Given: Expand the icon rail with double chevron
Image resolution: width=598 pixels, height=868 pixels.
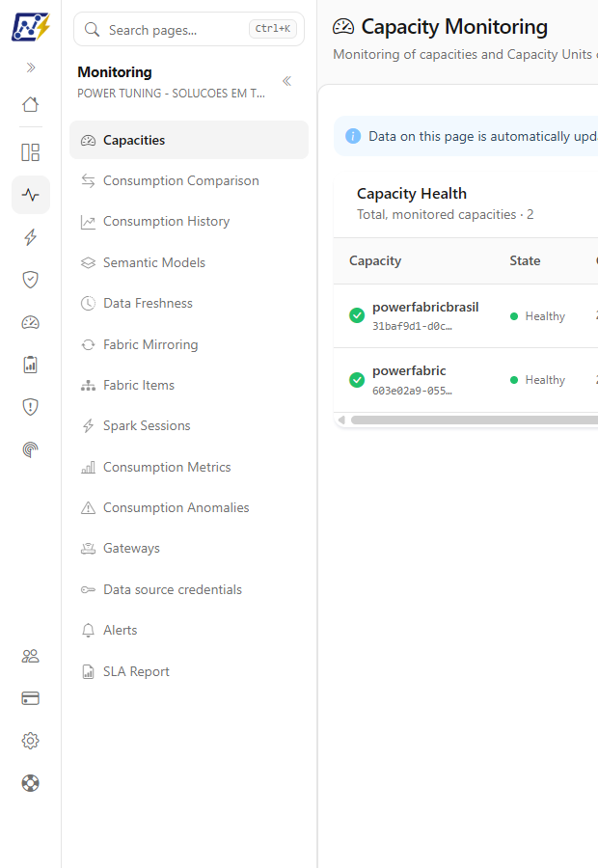Looking at the screenshot, I should [x=31, y=68].
